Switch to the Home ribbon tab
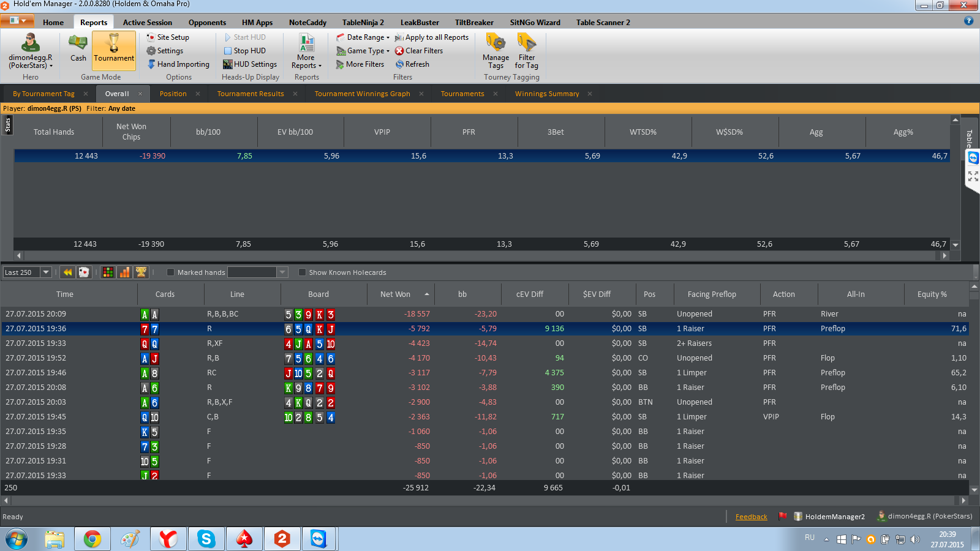Image resolution: width=980 pixels, height=551 pixels. tap(53, 23)
